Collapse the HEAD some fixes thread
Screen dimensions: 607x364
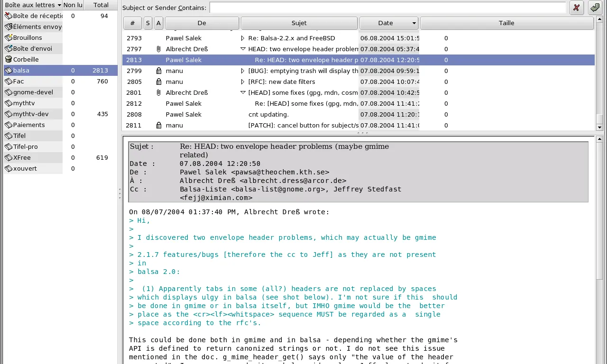(x=243, y=92)
